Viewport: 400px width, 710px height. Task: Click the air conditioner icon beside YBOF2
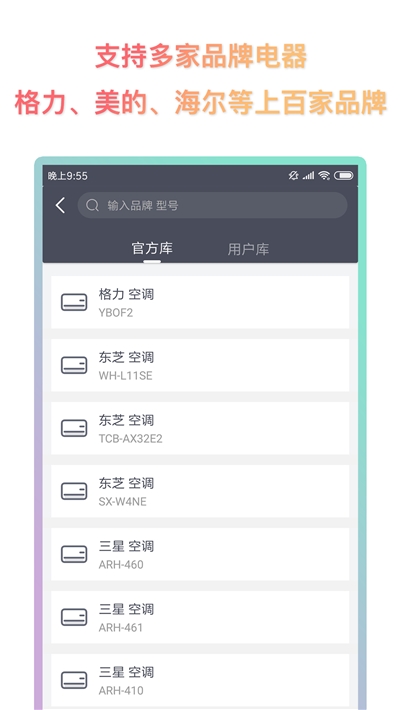coord(74,302)
